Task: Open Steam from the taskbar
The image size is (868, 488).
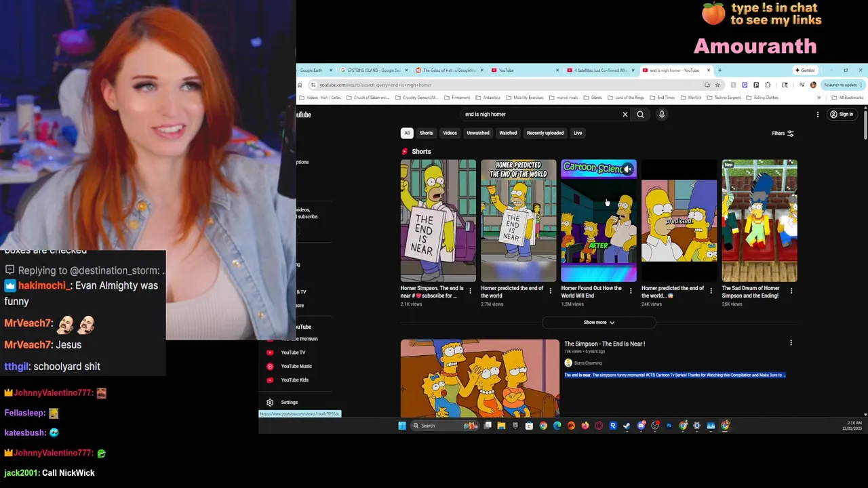Action: tap(627, 426)
